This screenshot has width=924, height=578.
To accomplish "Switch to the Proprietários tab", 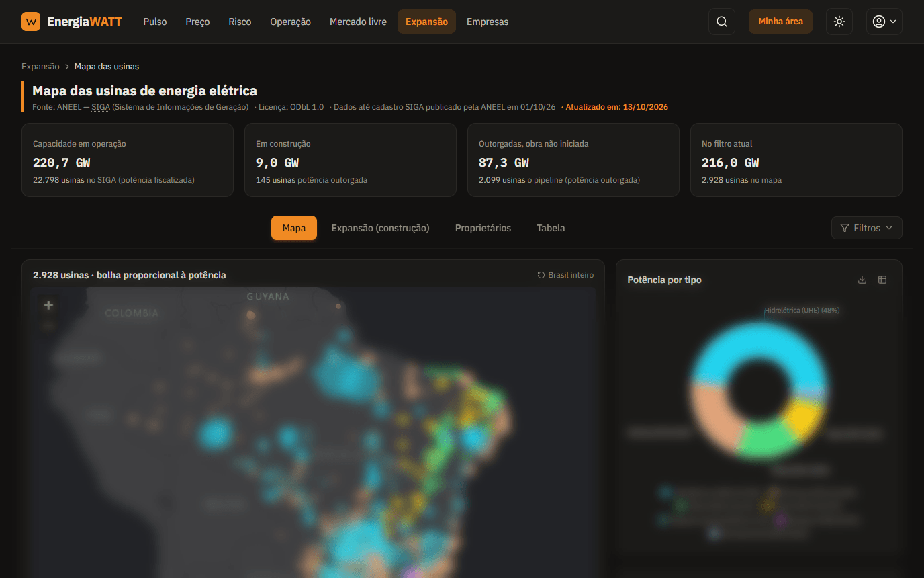I will point(483,228).
